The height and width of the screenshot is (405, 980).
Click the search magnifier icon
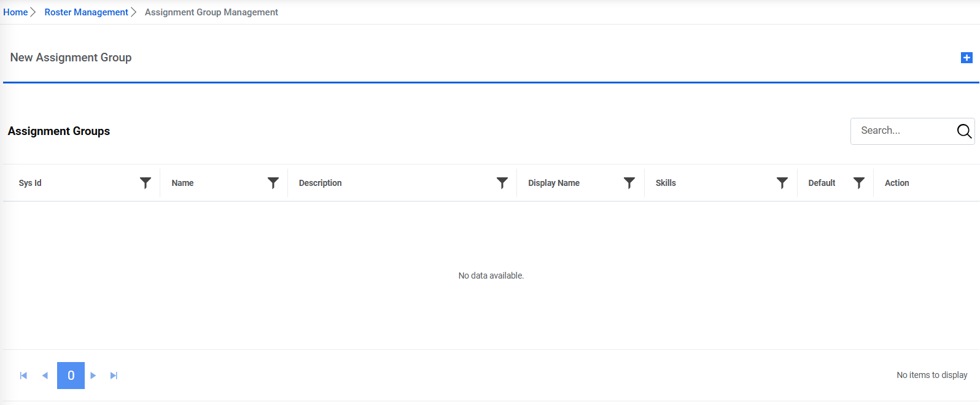964,131
